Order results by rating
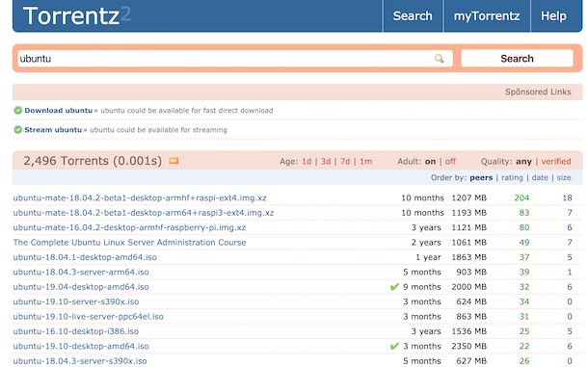 click(512, 177)
